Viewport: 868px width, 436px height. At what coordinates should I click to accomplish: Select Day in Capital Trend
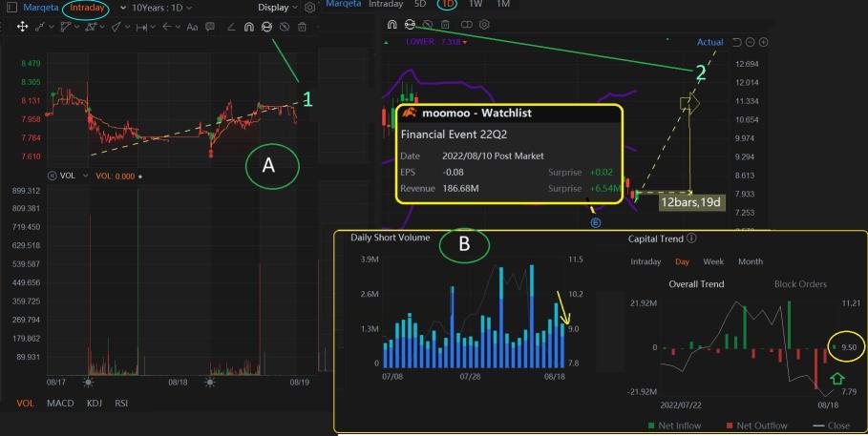tap(682, 261)
